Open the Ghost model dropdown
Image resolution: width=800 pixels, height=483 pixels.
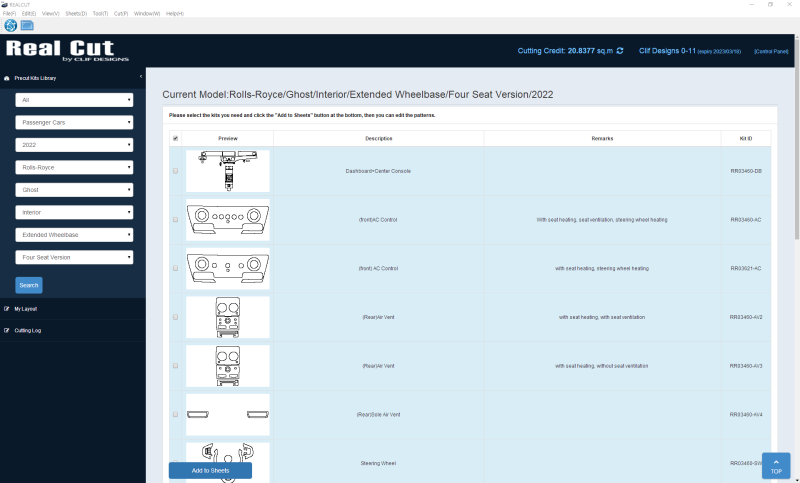coord(74,190)
